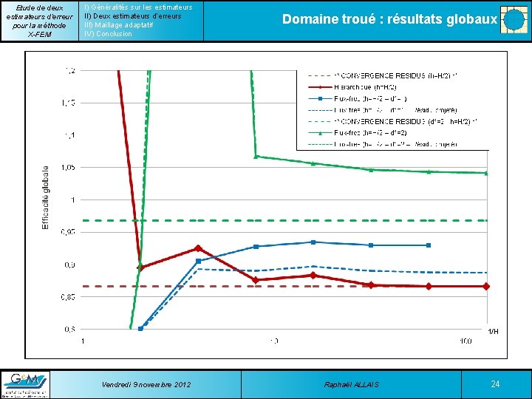Click y-axis tick label '1,05'
Image resolution: width=532 pixels, height=399 pixels.
(x=68, y=168)
